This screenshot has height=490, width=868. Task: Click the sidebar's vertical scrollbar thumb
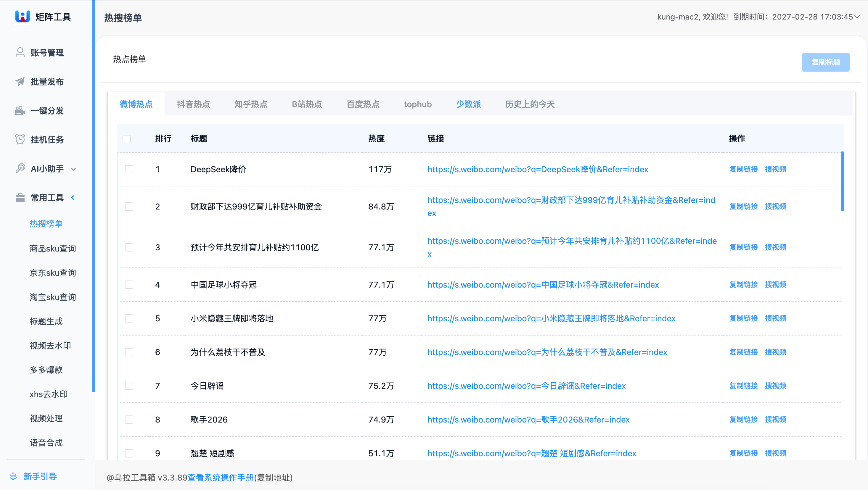[x=93, y=196]
